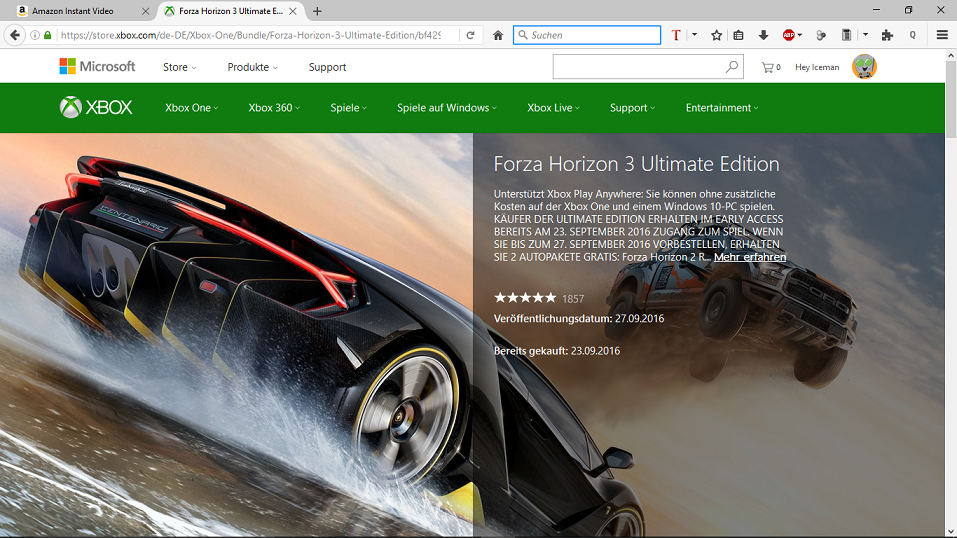Viewport: 957px width, 538px height.
Task: Expand Xbox One menu
Action: pos(192,107)
